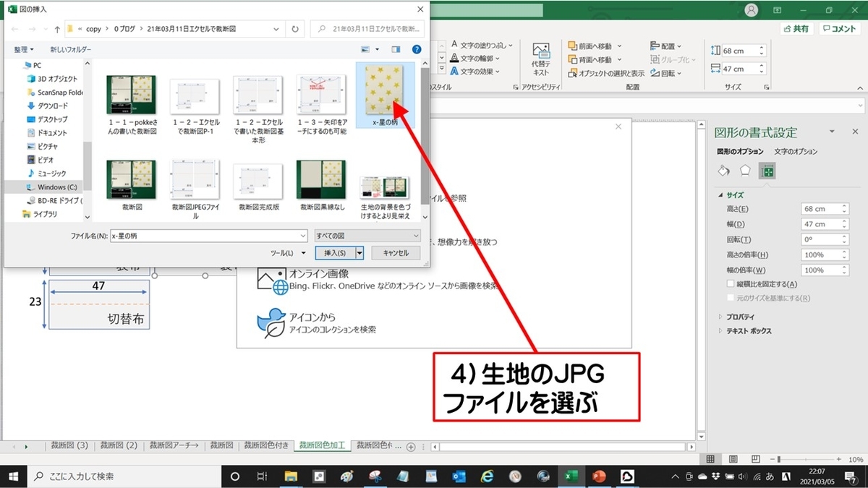Open Text Outline (文字の輪郭) dropdown
868x488 pixels.
[476, 59]
